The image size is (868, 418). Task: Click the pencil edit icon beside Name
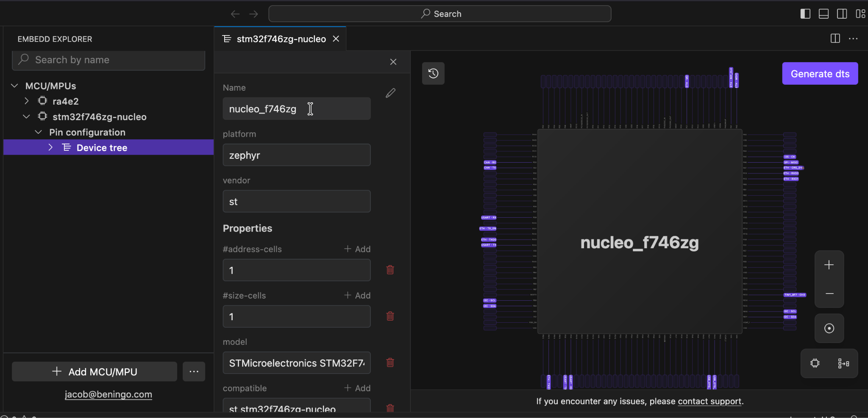[x=390, y=93]
